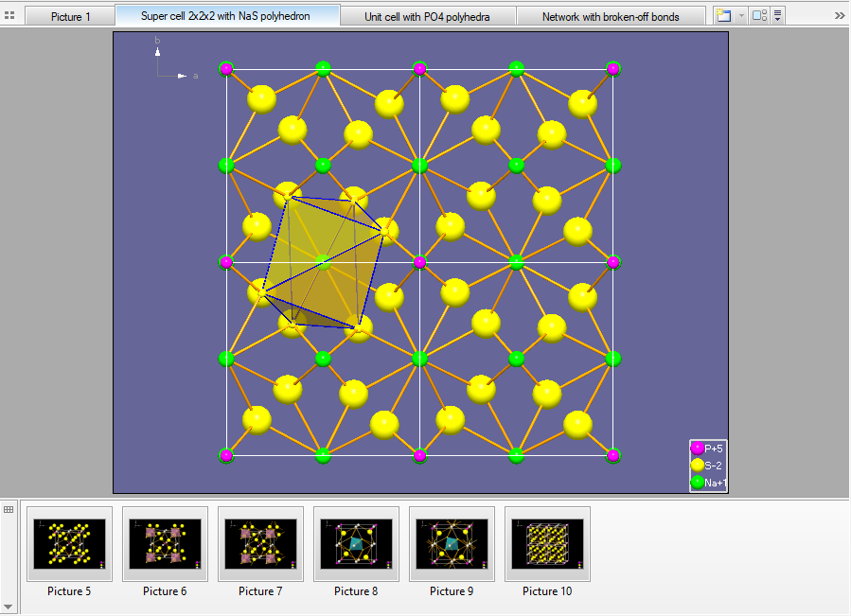Open the Picture 8 thumbnail

point(356,544)
